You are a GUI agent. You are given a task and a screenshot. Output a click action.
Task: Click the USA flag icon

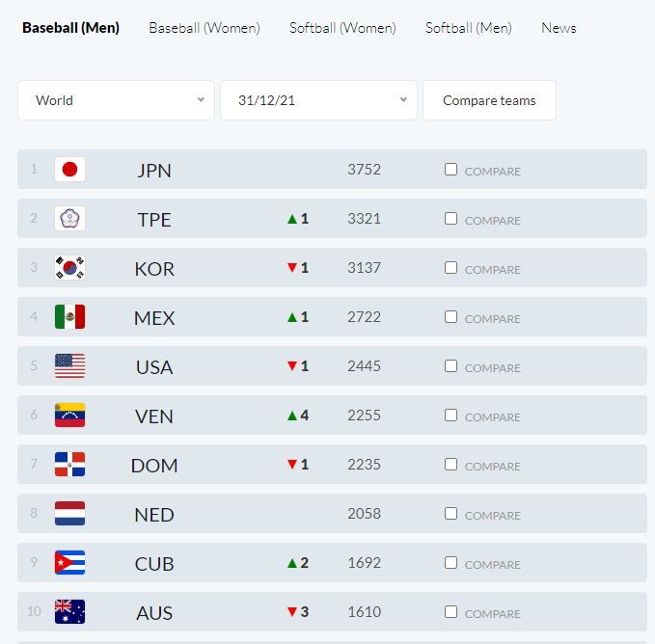(69, 366)
